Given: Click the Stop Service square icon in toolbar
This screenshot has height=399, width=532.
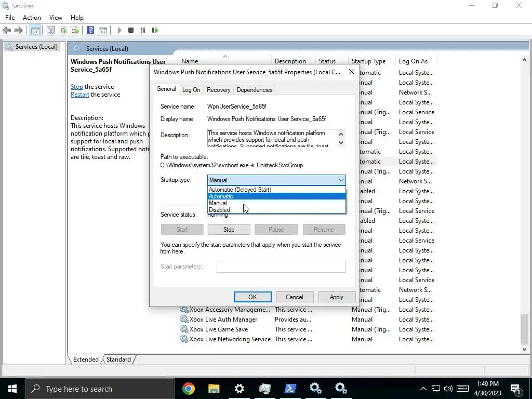Looking at the screenshot, I should (131, 30).
